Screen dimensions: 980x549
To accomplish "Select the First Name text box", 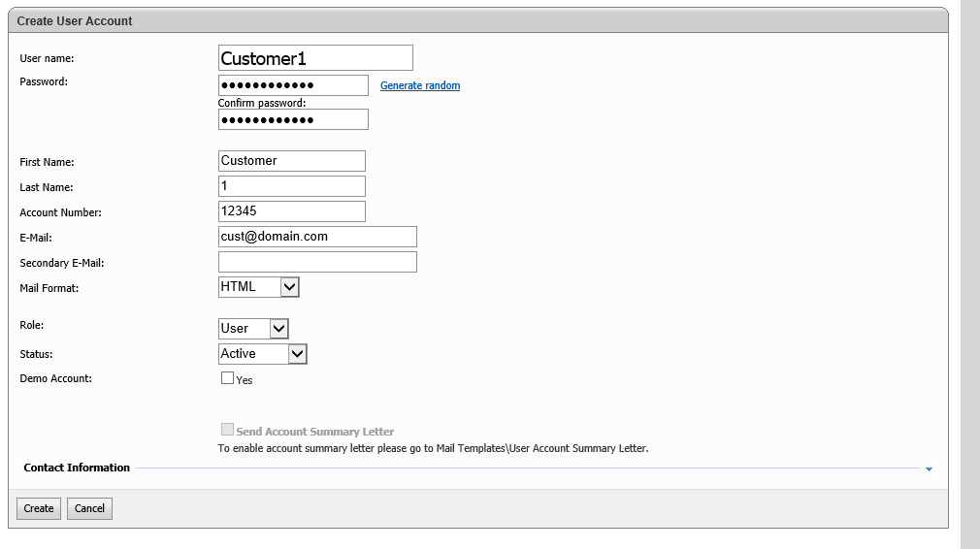I will point(292,161).
